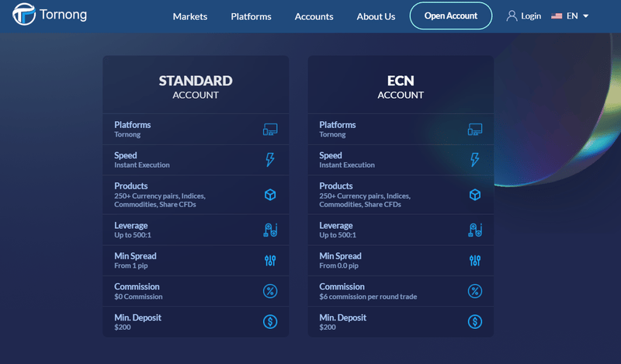Click the ECN ACCOUNT heading
The image size is (621, 364).
click(401, 87)
